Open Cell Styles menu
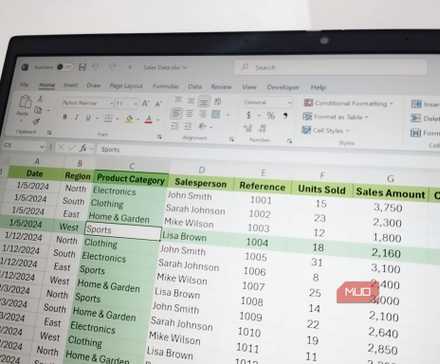440x364 pixels. pyautogui.click(x=325, y=130)
